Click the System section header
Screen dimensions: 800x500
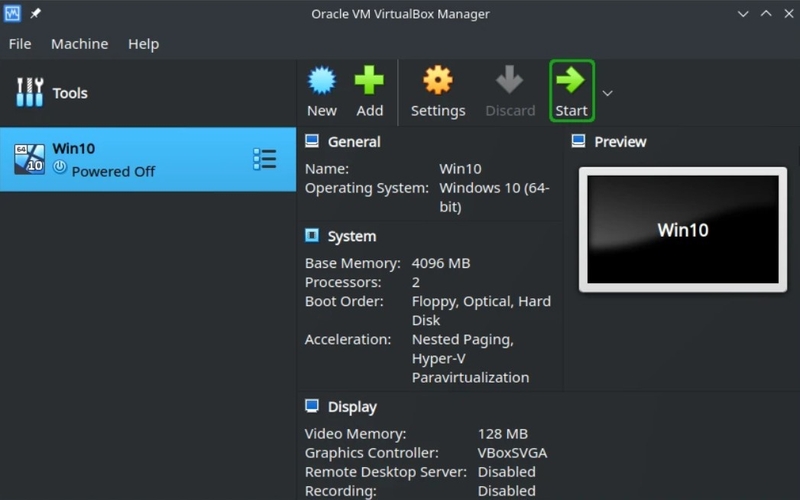(352, 236)
